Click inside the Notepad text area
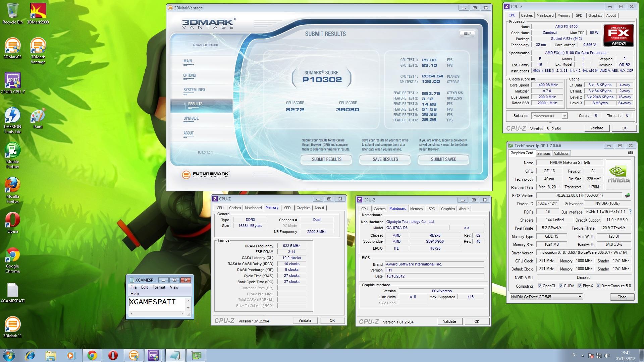The width and height of the screenshot is (644, 362). [x=157, y=304]
